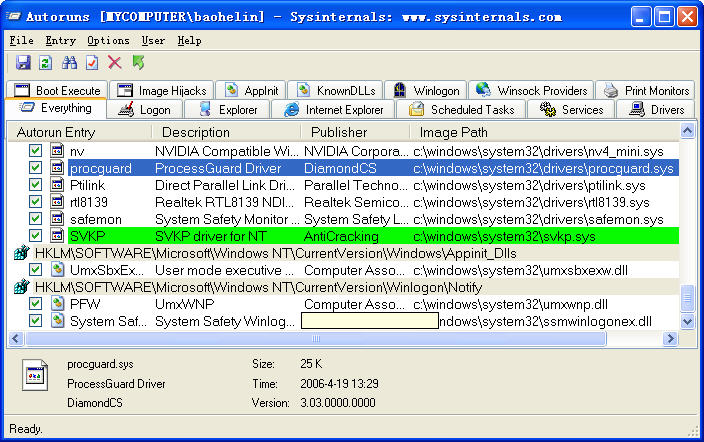Switch to the Explorer tab

[x=227, y=110]
